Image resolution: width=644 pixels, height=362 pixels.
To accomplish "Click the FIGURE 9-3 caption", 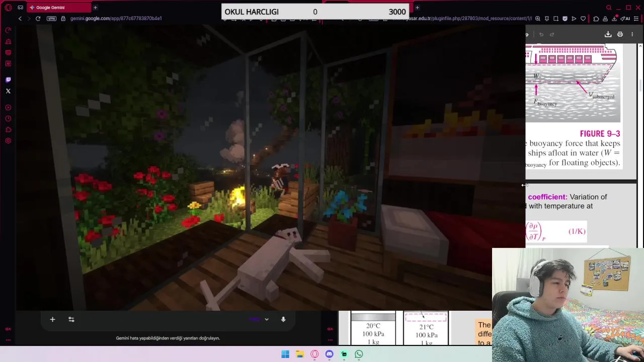I will (600, 134).
